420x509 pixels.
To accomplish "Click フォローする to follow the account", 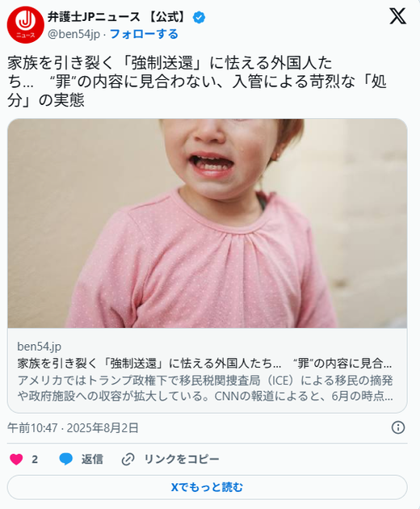I will [x=144, y=34].
